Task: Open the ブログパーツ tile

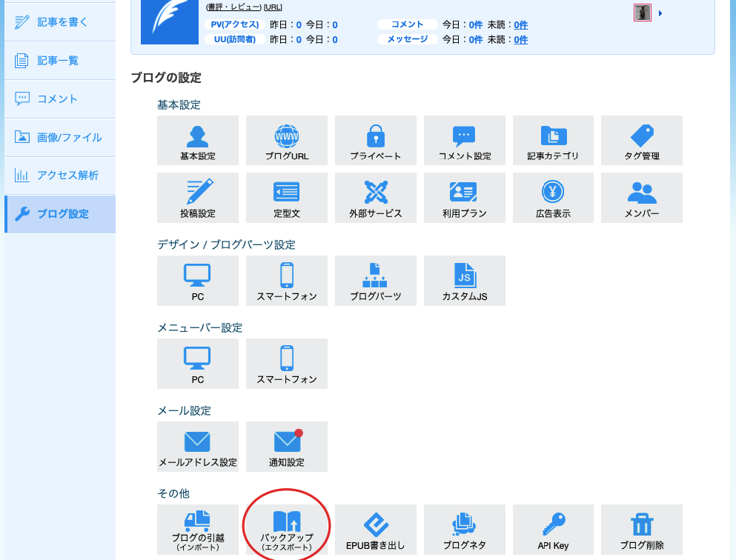Action: [x=376, y=281]
